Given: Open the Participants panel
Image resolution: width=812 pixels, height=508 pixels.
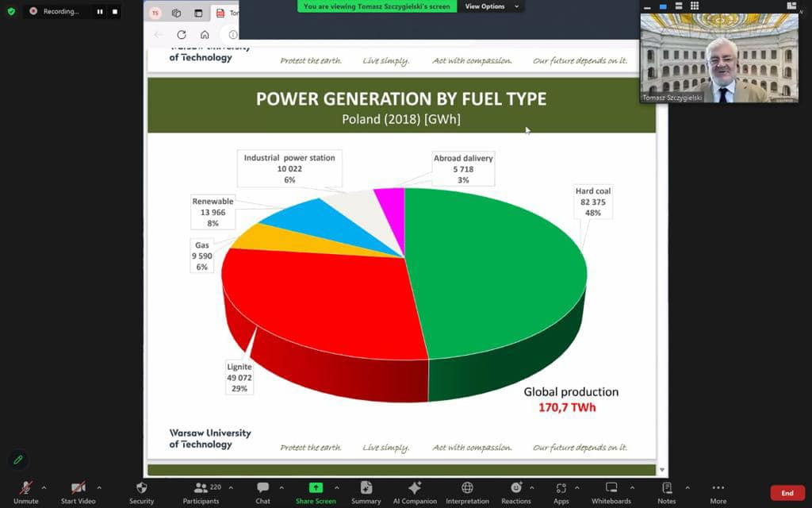Looking at the screenshot, I should (x=201, y=487).
